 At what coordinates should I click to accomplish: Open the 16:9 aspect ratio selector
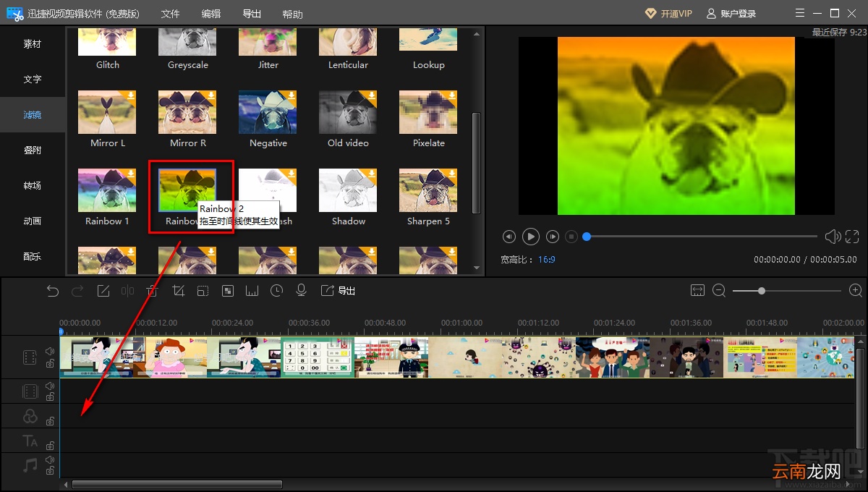click(547, 259)
